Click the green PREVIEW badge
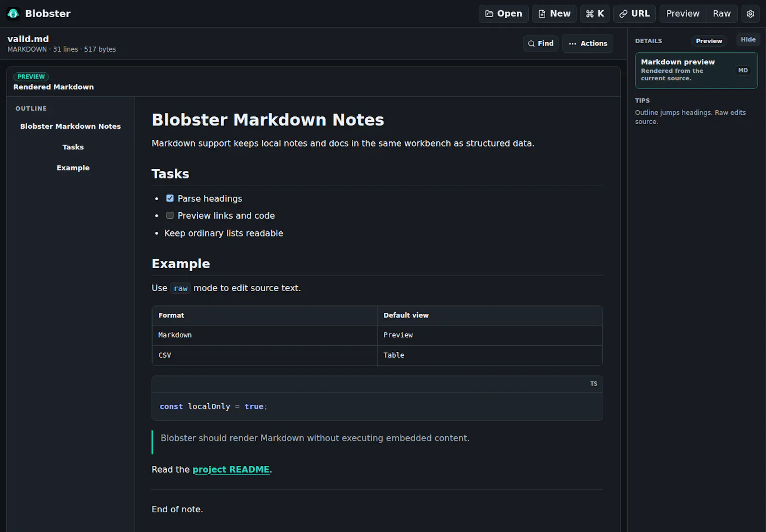The width and height of the screenshot is (766, 532). [x=31, y=77]
